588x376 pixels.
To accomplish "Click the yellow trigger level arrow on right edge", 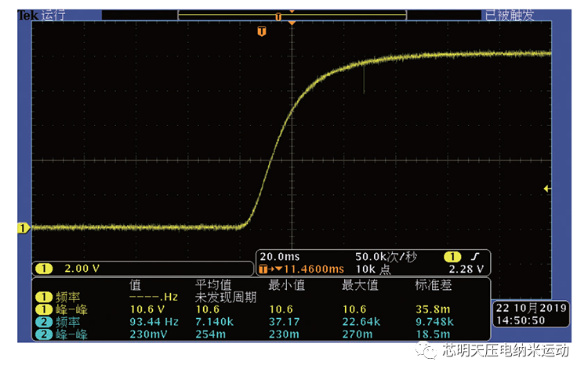I will coord(547,189).
